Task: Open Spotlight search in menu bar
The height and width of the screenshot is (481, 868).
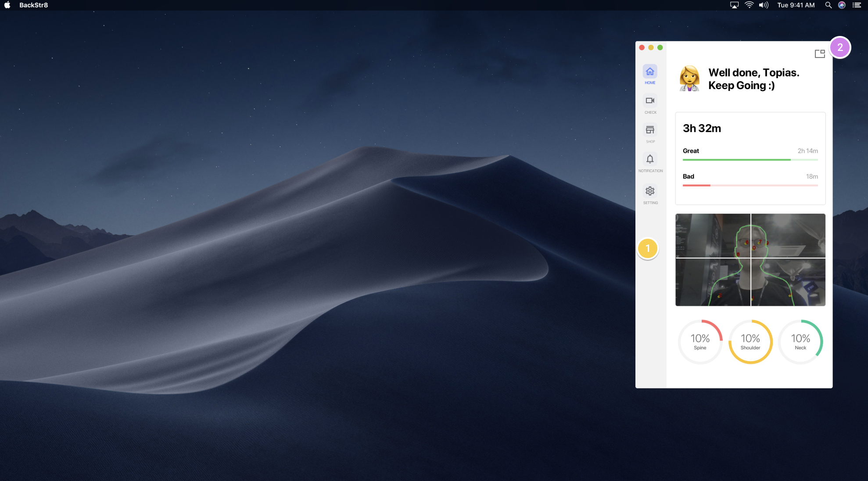Action: pos(828,5)
